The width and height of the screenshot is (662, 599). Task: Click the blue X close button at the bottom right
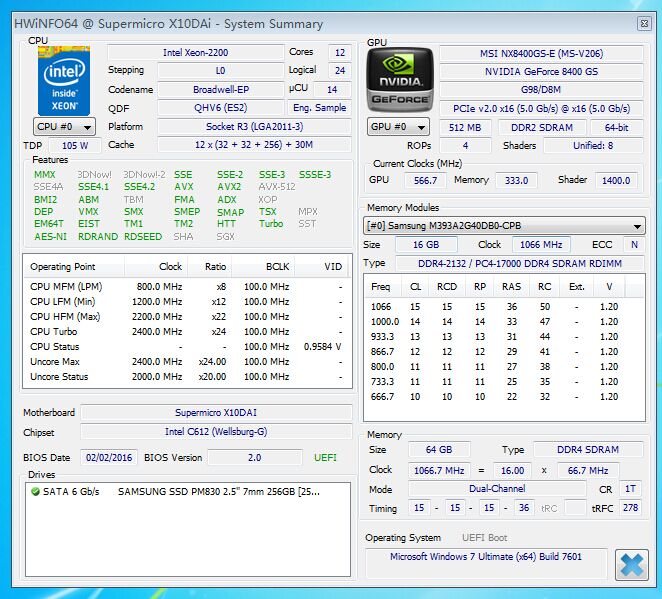[631, 565]
